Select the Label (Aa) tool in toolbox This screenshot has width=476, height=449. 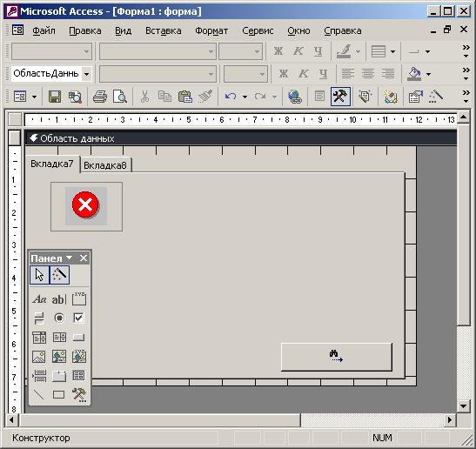pos(39,299)
